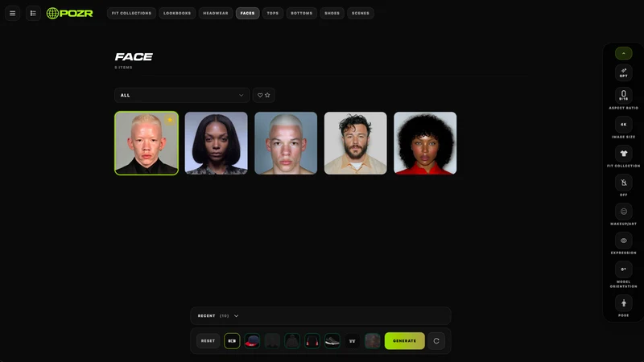
Task: Change the aspect ratio setting
Action: click(x=623, y=95)
